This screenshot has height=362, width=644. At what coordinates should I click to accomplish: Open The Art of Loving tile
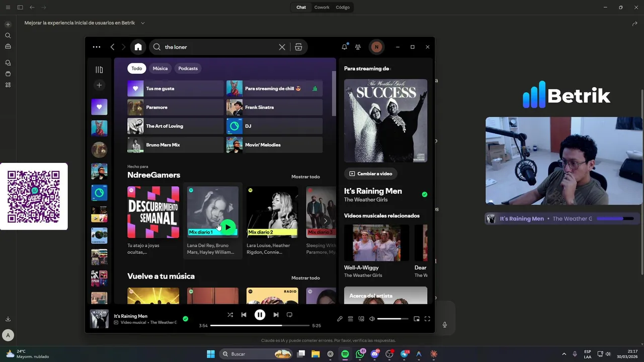pos(175,126)
